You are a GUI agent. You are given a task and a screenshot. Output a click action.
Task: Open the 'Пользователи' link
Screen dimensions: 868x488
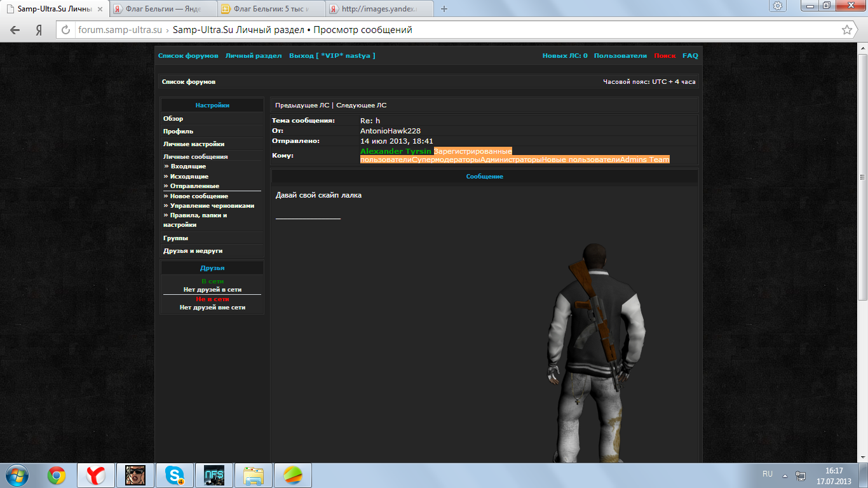(620, 56)
